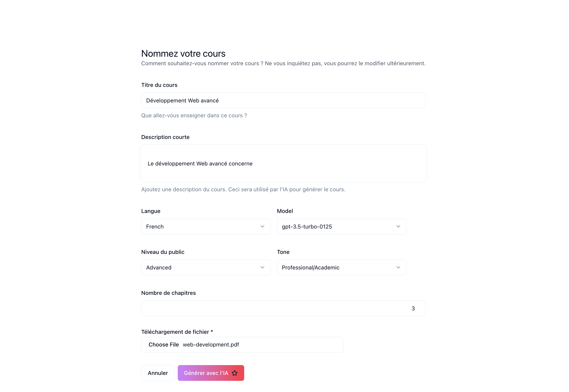569x392 pixels.
Task: Click the hint Que allez-vous enseigner dans ce cours
Action: 194,115
